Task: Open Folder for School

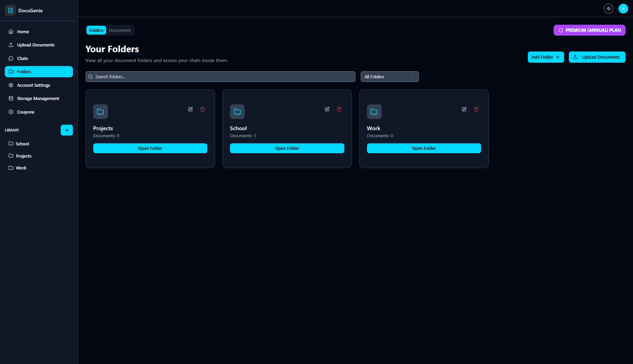Action: coord(287,148)
